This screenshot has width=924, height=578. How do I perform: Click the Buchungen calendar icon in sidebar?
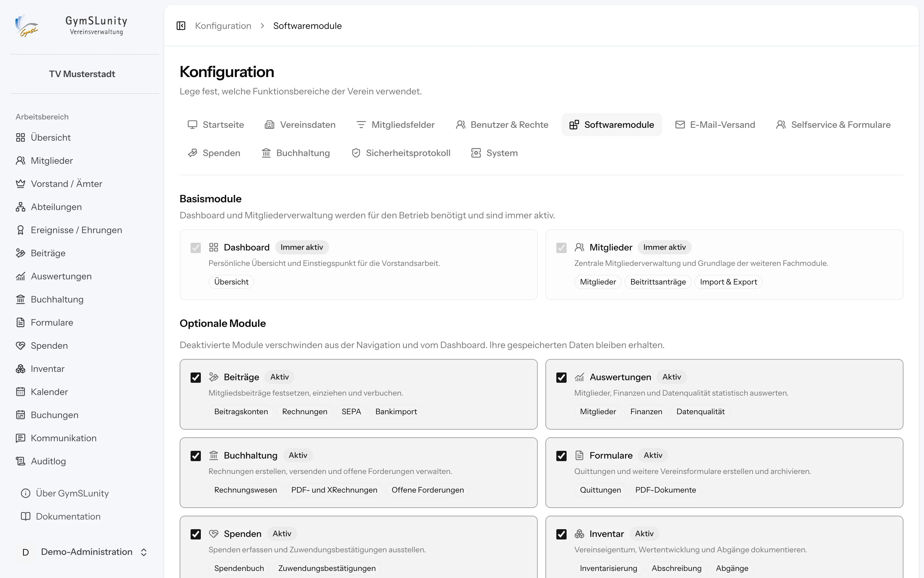click(x=21, y=415)
